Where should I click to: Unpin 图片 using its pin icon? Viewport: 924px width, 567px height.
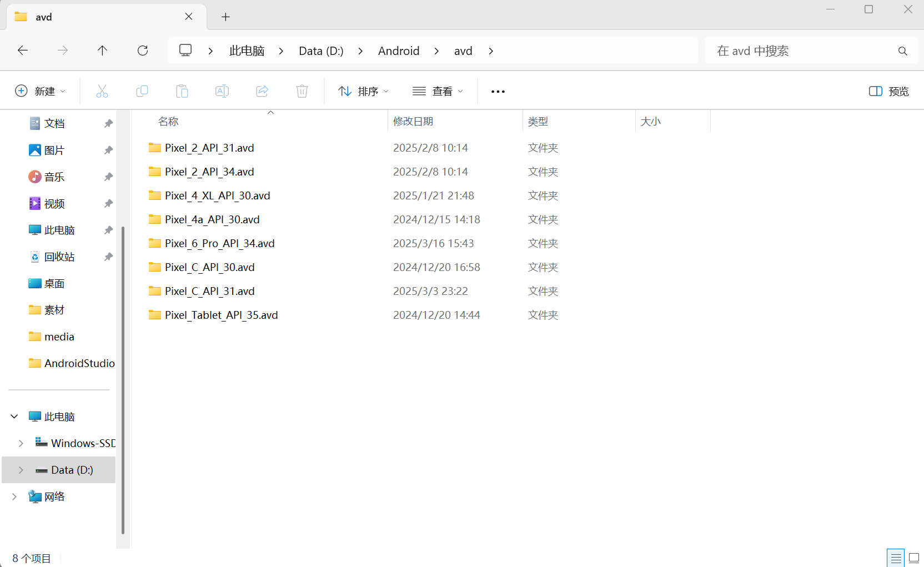pyautogui.click(x=108, y=150)
